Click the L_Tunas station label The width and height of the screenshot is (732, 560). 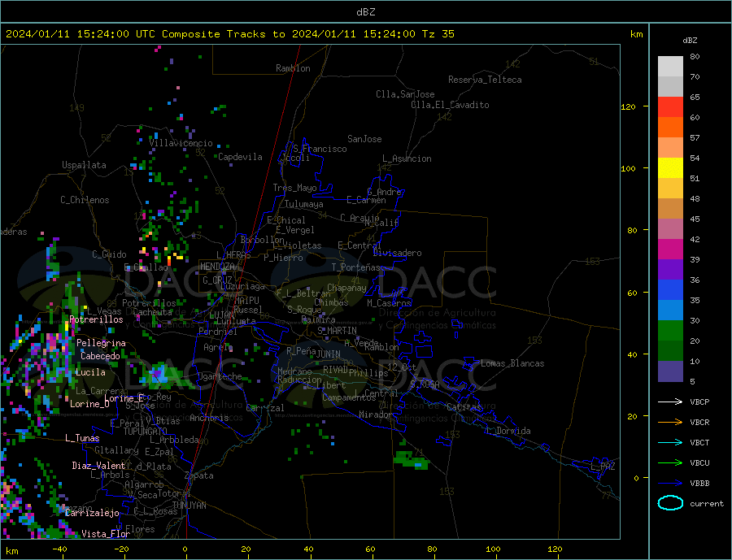click(82, 438)
